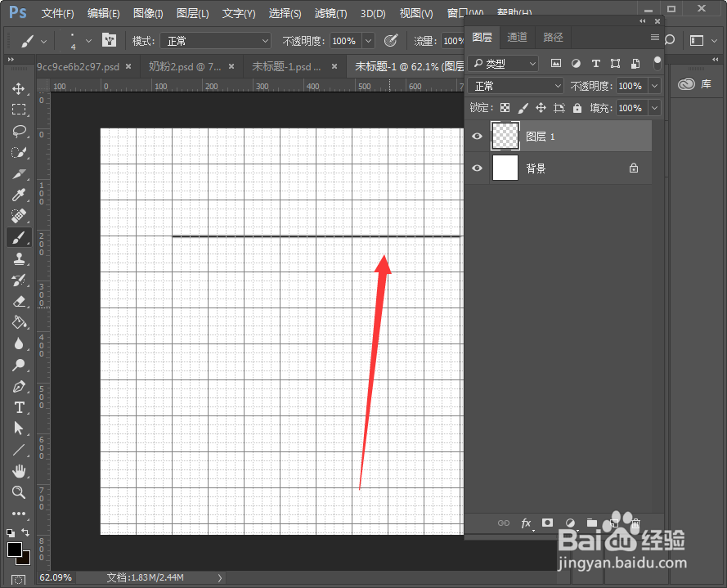Open brush opacity slider dropdown
727x588 pixels.
[x=369, y=41]
